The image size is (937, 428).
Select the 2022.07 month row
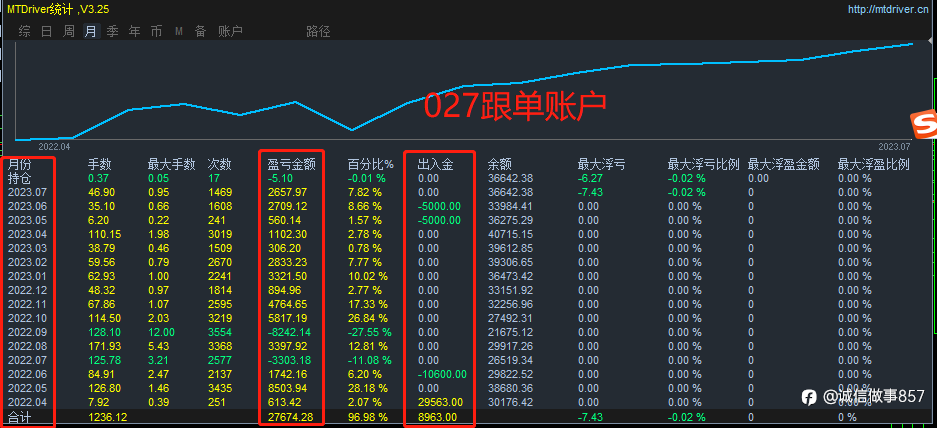[x=25, y=360]
